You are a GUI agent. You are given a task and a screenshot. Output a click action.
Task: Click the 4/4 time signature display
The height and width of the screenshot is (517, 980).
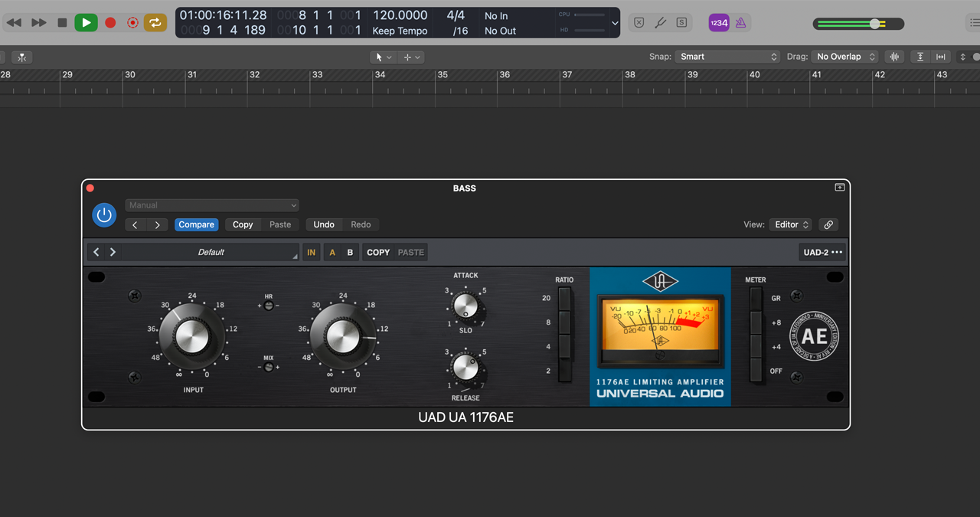[456, 15]
